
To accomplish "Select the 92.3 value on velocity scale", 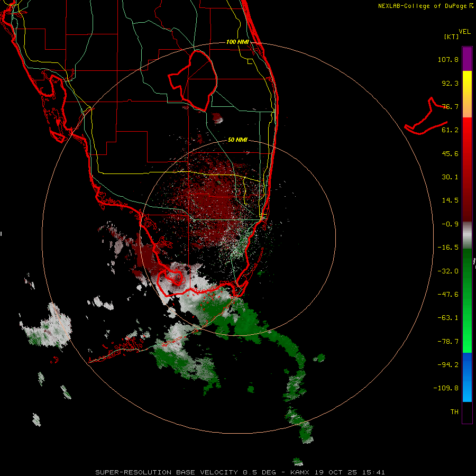I will coord(450,83).
